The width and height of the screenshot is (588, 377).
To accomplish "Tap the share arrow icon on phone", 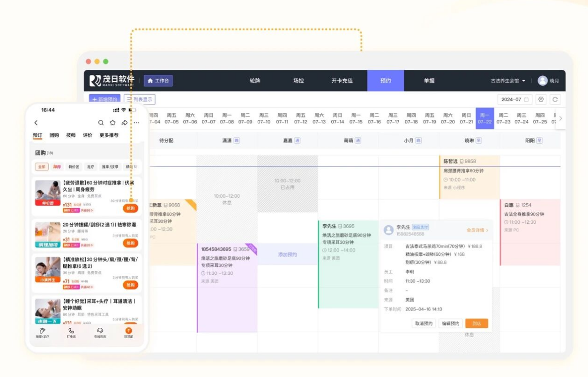I will [x=124, y=123].
